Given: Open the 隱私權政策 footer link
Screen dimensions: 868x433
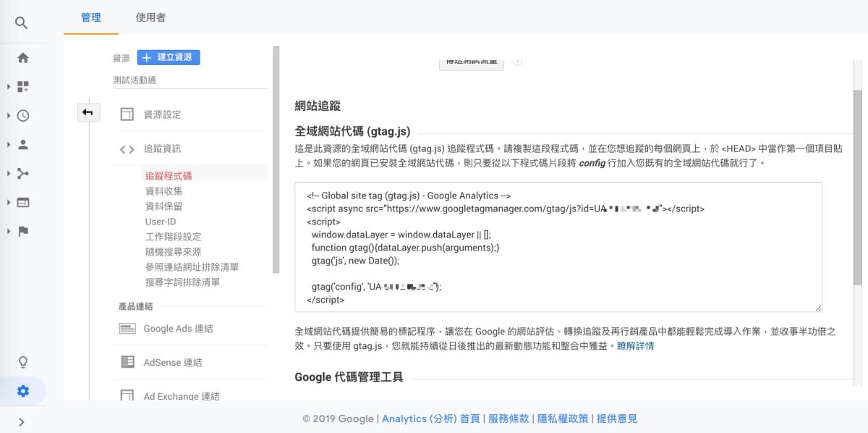Looking at the screenshot, I should pyautogui.click(x=563, y=419).
